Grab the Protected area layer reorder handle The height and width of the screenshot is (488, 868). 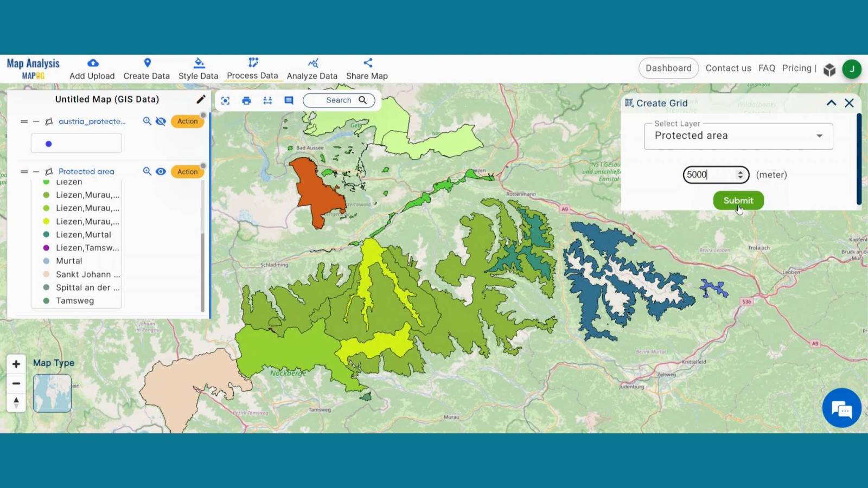coord(24,171)
